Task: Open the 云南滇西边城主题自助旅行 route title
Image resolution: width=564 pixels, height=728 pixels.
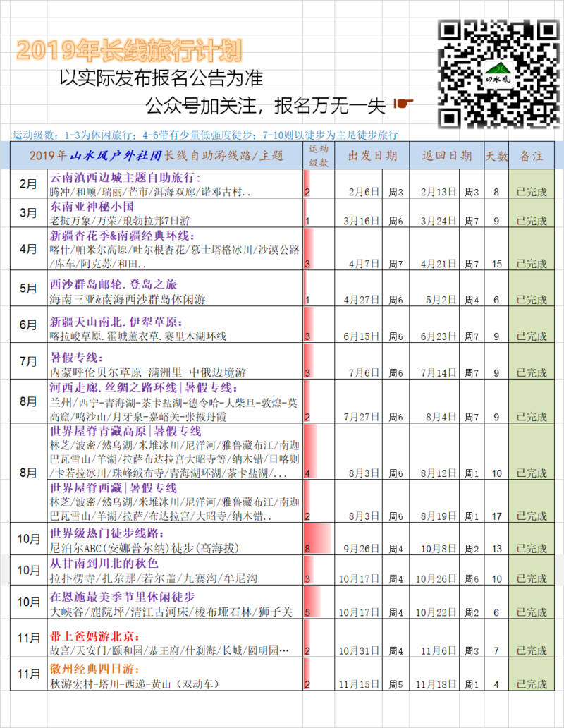Action: 125,178
